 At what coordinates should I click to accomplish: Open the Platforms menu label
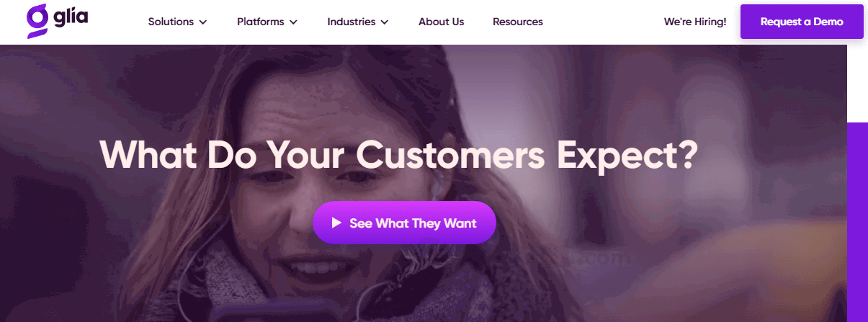pos(261,22)
